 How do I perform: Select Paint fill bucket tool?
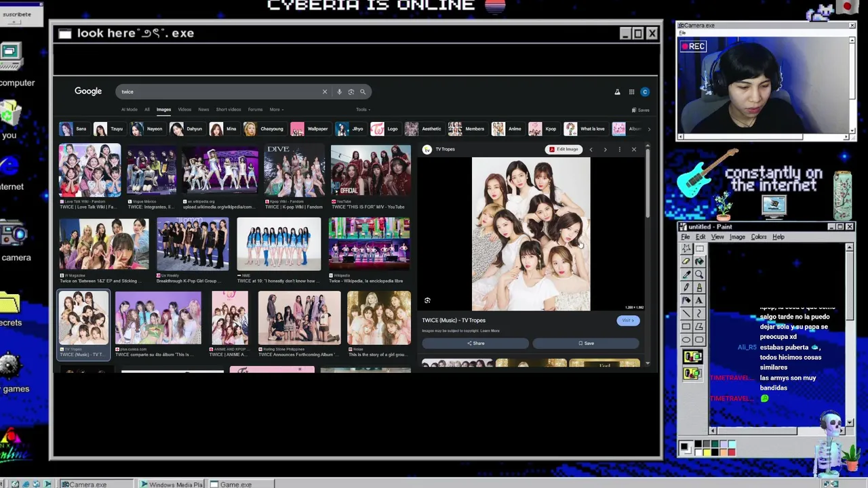click(699, 262)
